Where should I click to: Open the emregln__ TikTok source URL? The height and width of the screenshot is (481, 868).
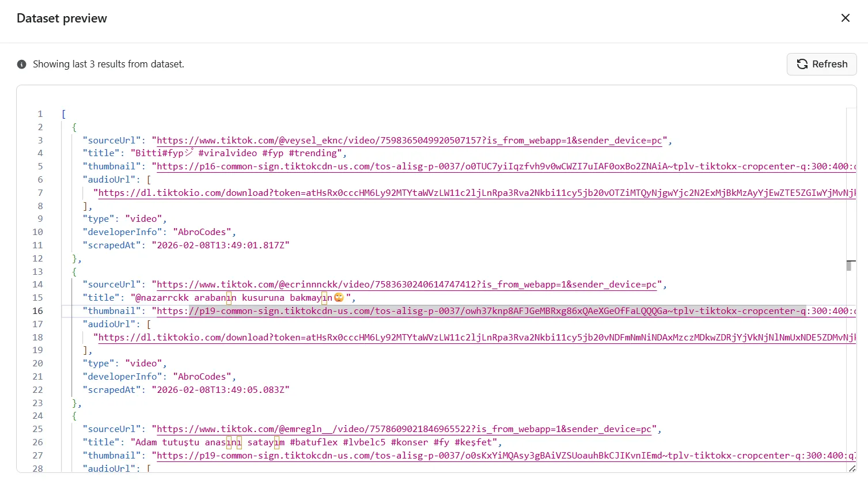point(403,429)
